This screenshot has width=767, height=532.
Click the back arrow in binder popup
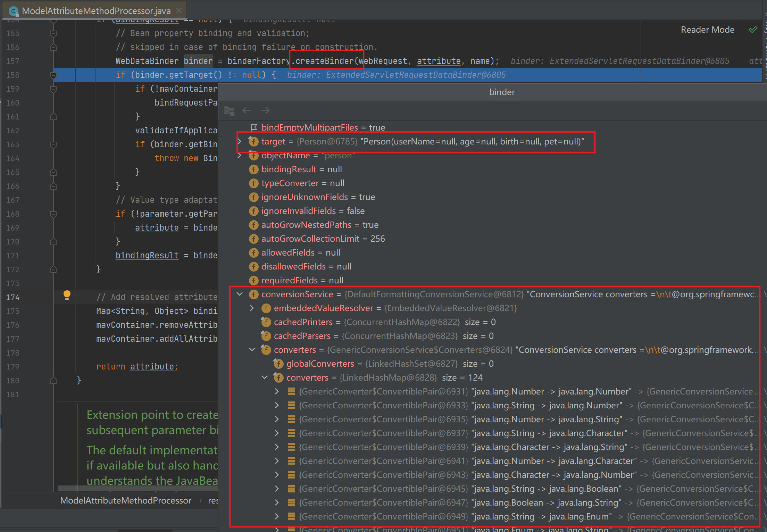tap(247, 110)
